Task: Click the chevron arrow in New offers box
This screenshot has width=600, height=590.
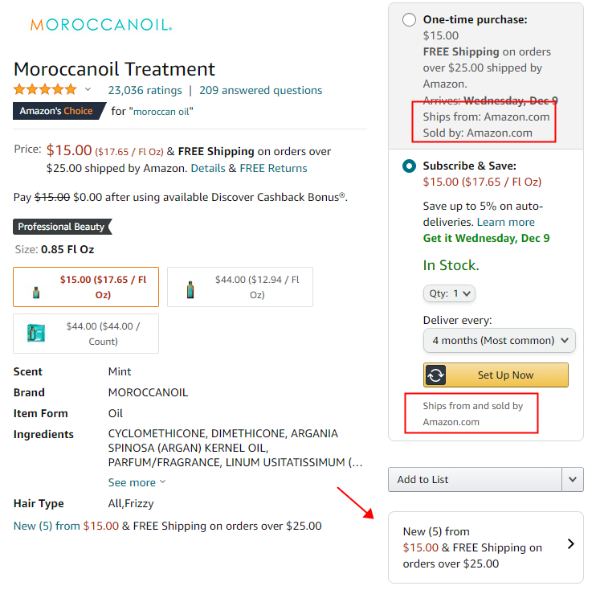Action: point(571,545)
